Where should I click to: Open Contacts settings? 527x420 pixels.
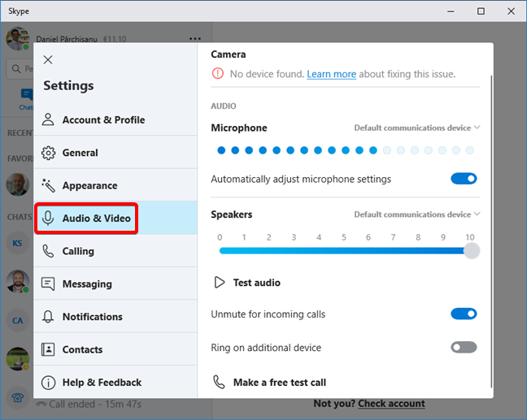115,349
